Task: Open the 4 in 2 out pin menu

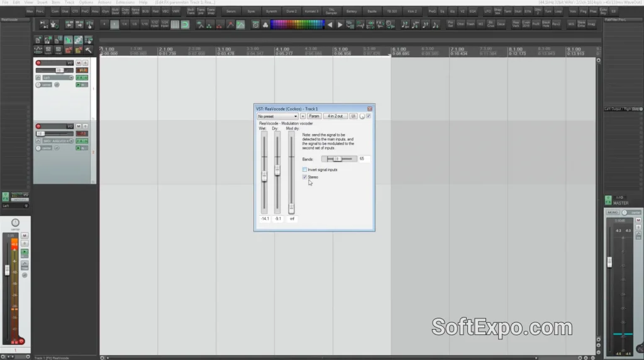Action: point(335,116)
